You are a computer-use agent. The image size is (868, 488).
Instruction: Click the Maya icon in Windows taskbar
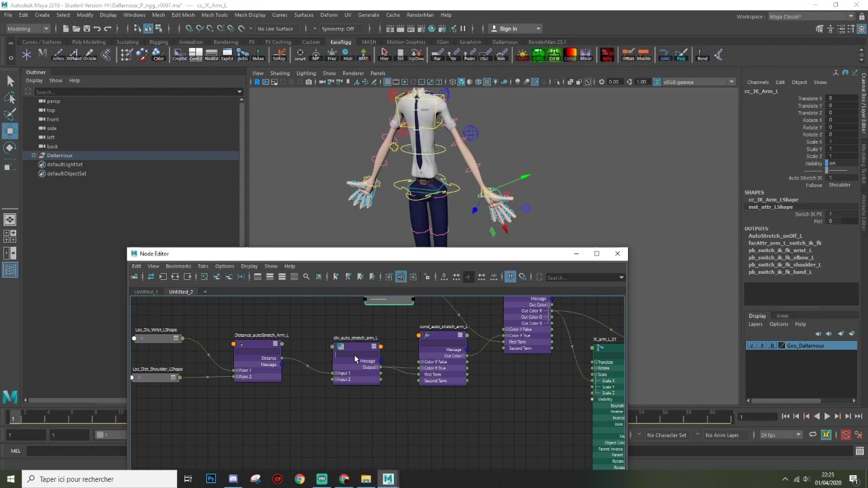388,479
